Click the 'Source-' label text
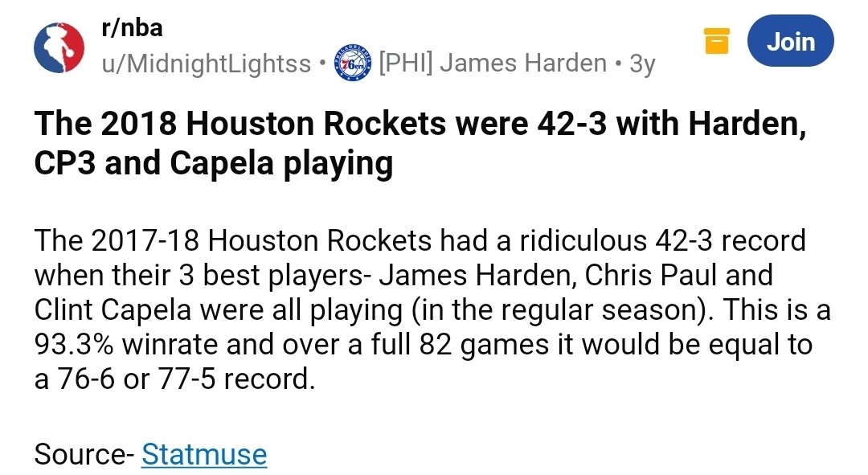Viewport: 868px width, 475px height. (x=84, y=454)
